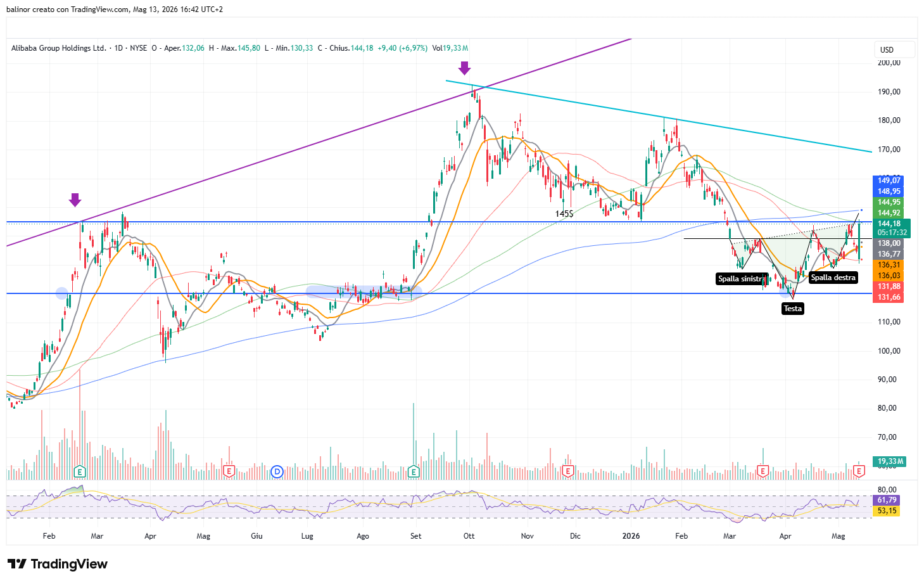Click the 05:17:32 bar countdown
Viewport: 924px width, 583px height.
click(892, 233)
